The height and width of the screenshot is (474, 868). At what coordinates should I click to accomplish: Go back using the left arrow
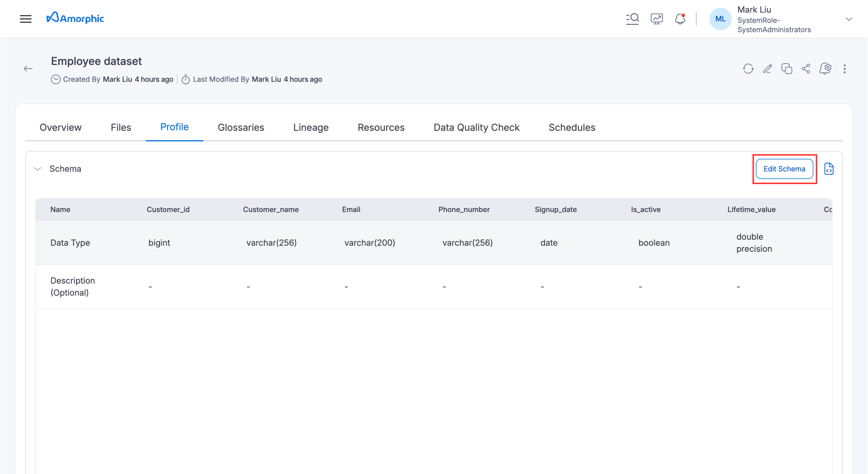pos(28,69)
